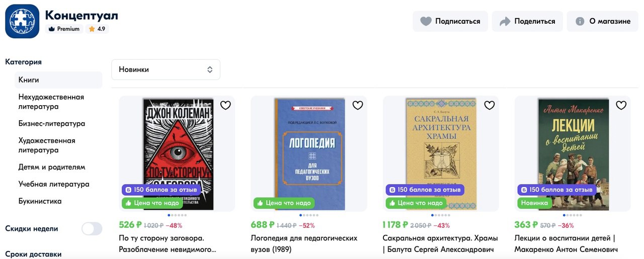The height and width of the screenshot is (259, 644).
Task: Favorite the Сакральная архитектура book
Action: (x=490, y=105)
